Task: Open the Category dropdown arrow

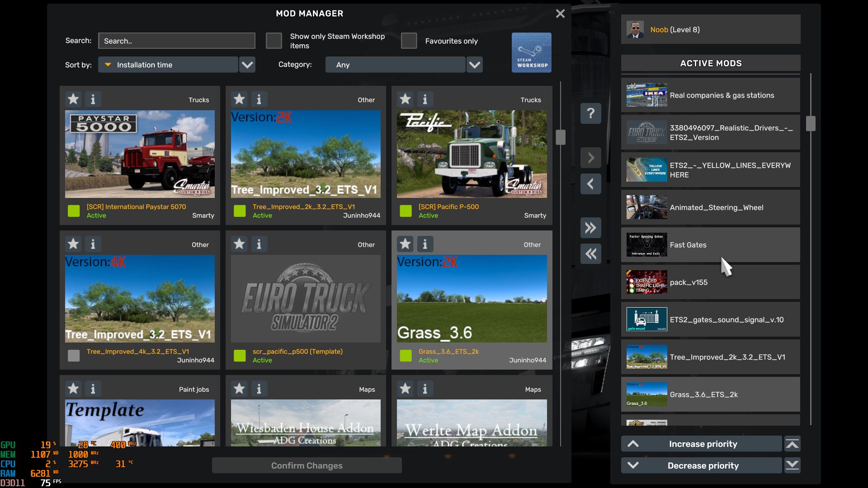Action: tap(474, 65)
